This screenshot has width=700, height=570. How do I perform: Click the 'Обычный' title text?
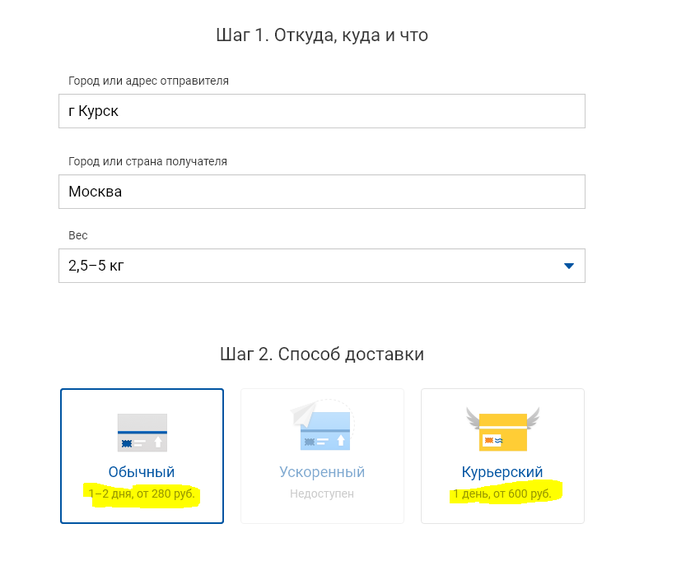[142, 472]
